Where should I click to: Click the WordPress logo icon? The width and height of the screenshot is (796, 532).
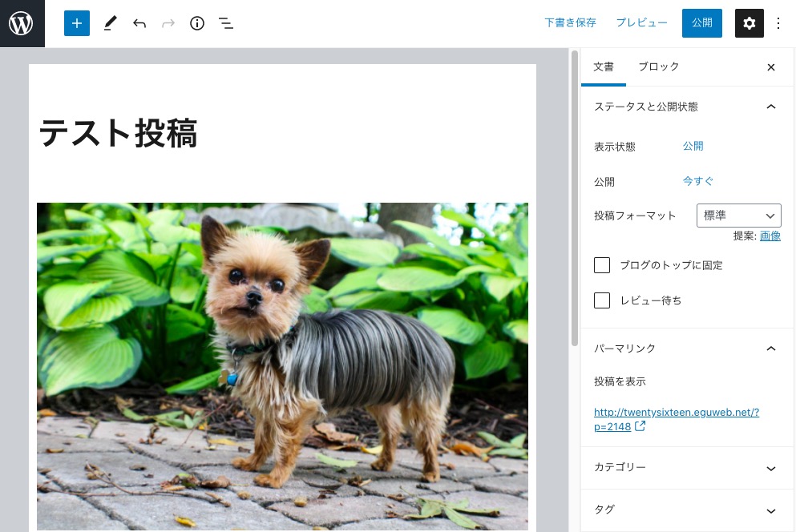[22, 23]
